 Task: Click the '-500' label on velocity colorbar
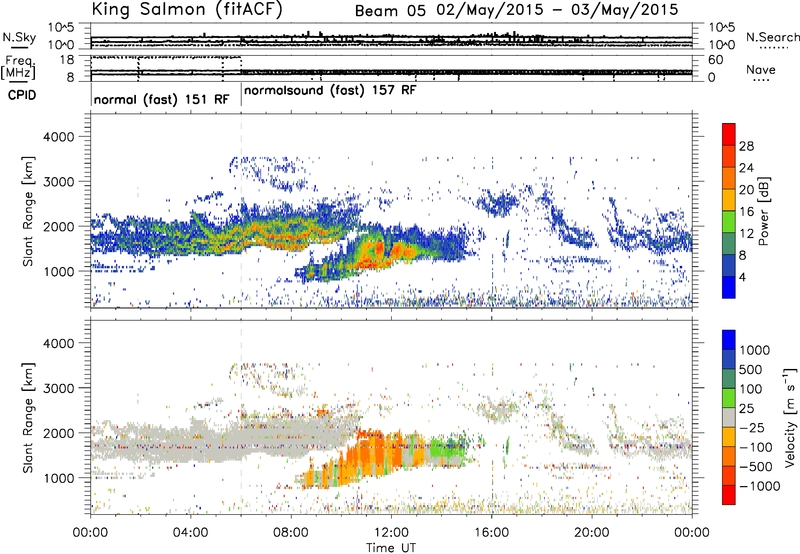coord(755,467)
